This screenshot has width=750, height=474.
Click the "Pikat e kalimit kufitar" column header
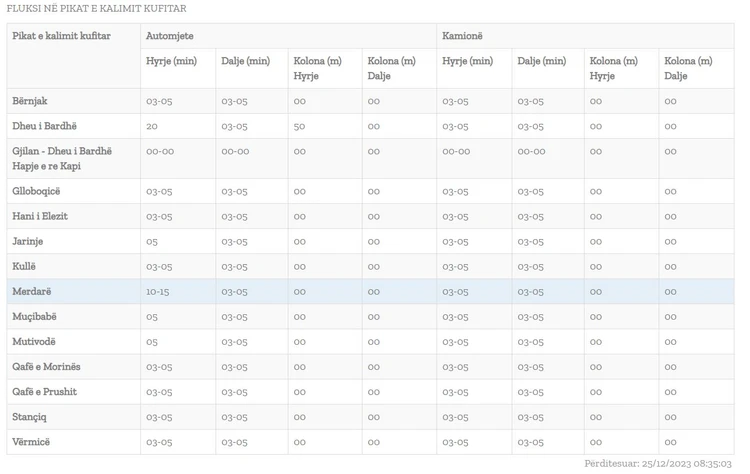tap(61, 36)
